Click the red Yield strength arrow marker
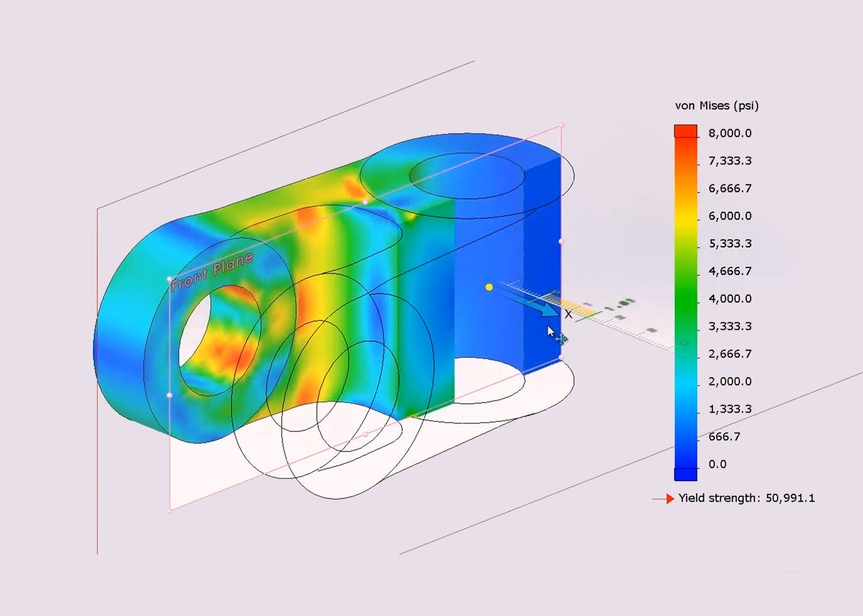The image size is (863, 616). [x=669, y=499]
